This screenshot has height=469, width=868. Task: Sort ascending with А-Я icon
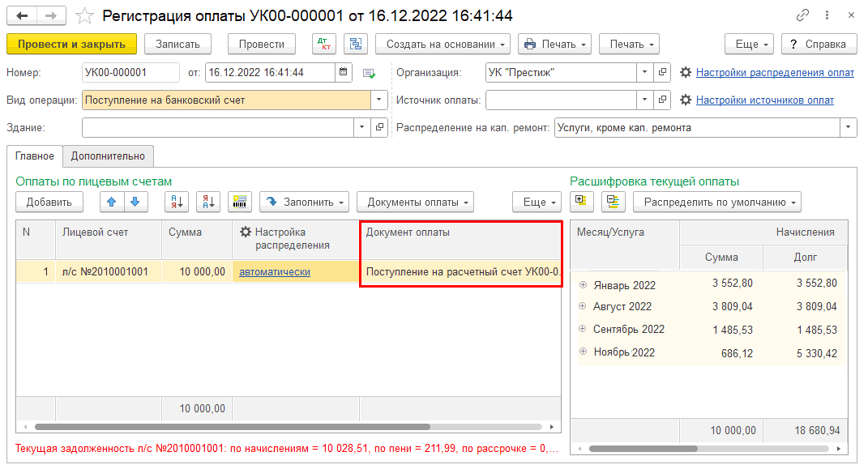176,202
